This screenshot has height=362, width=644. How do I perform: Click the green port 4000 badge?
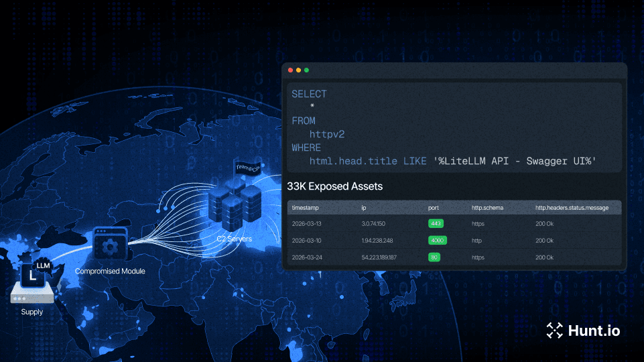point(438,241)
